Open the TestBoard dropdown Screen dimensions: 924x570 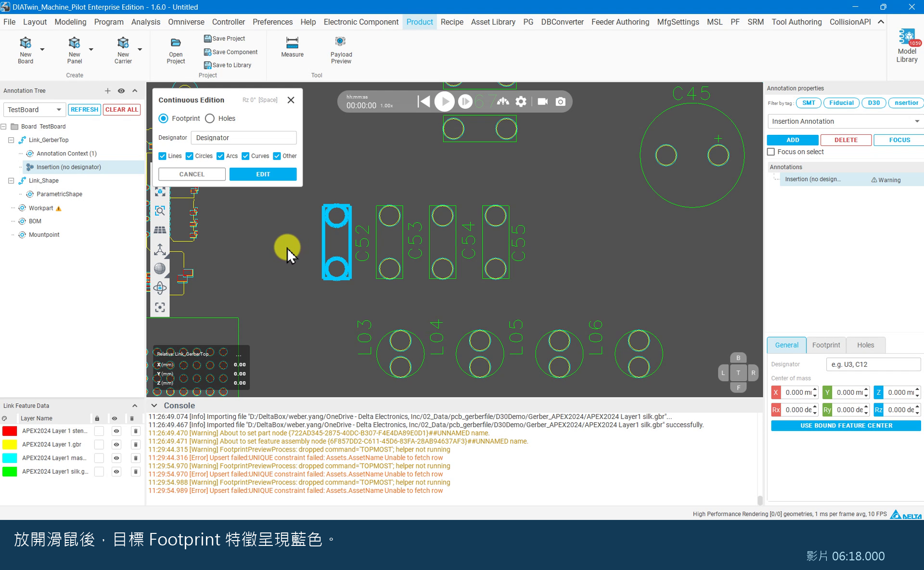tap(34, 110)
